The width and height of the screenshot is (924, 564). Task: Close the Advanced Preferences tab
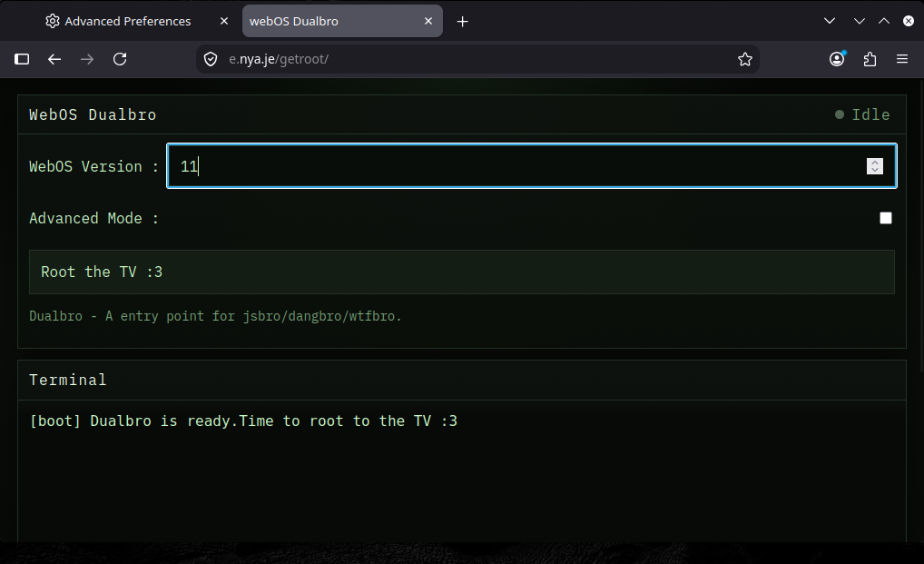click(224, 21)
